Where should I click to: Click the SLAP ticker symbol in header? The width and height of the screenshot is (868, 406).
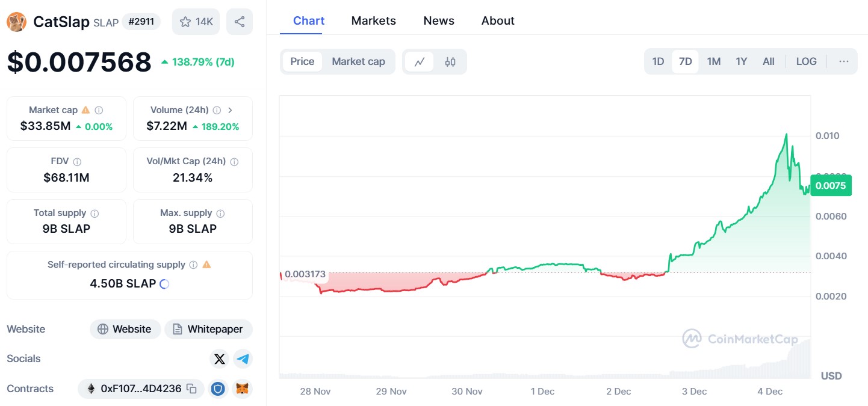(x=105, y=23)
